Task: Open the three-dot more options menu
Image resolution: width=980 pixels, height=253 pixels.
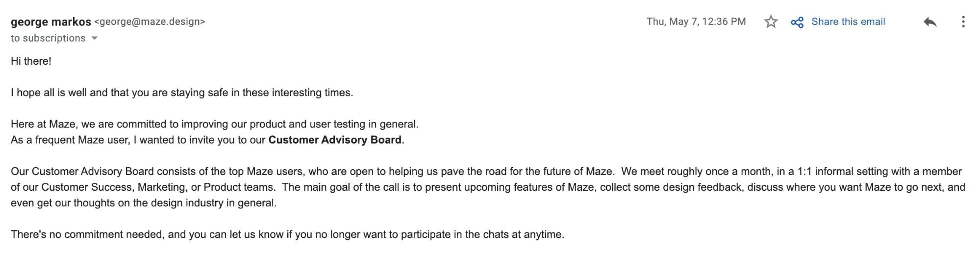Action: coord(963,22)
